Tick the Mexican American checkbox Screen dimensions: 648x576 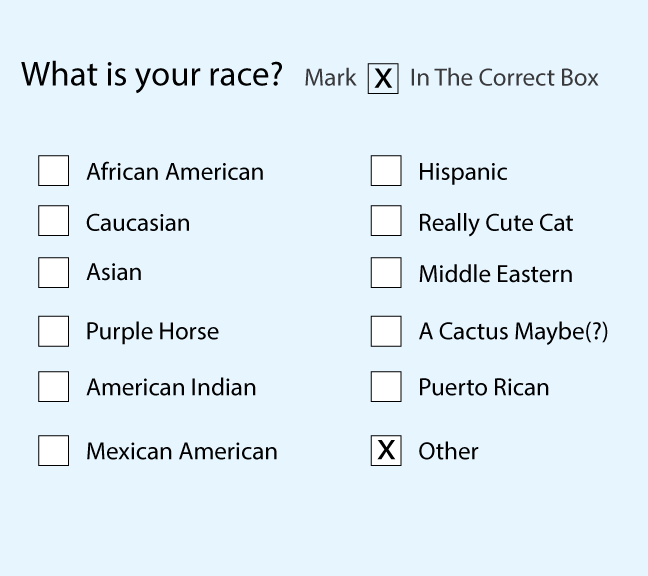[x=53, y=451]
